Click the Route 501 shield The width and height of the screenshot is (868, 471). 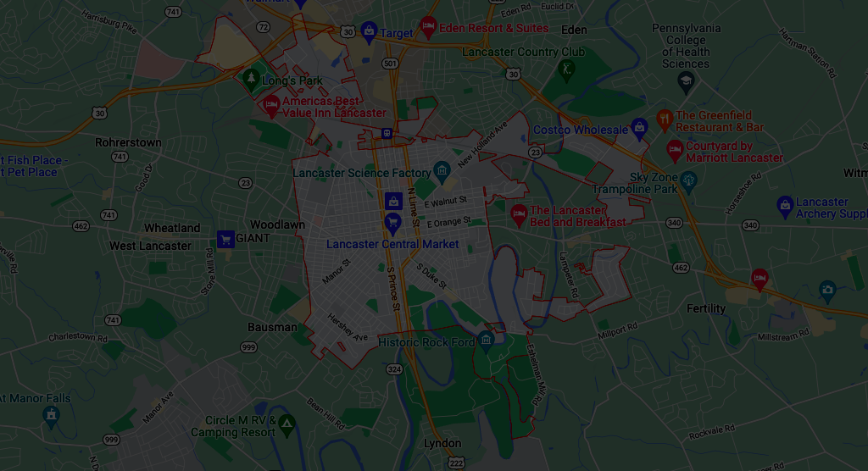(390, 64)
